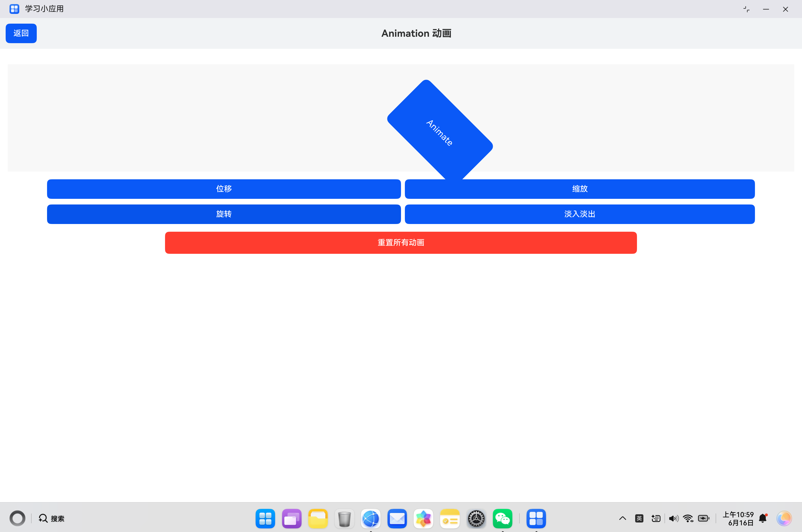Start the 旋转 rotate animation
This screenshot has height=532, width=802.
pos(224,214)
